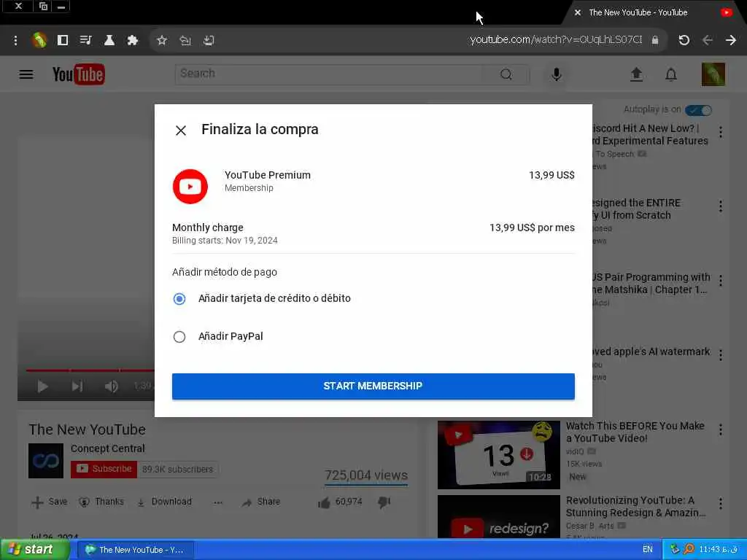Open the Concept Central channel avatar

46,461
